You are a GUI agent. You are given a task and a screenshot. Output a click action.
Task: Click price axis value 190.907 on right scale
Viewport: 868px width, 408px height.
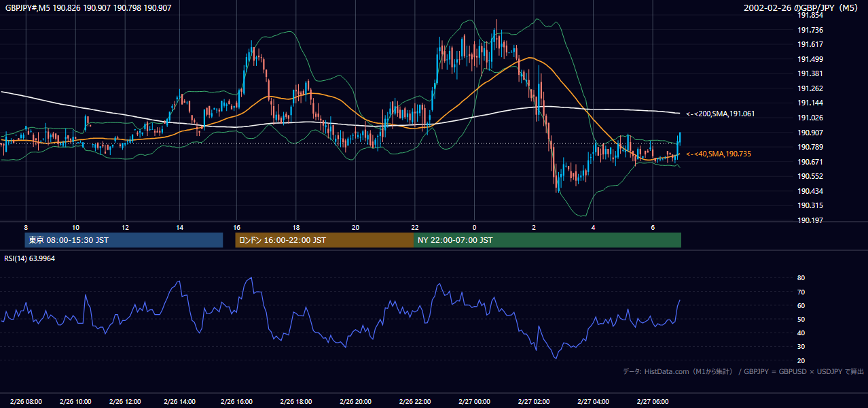pos(810,133)
